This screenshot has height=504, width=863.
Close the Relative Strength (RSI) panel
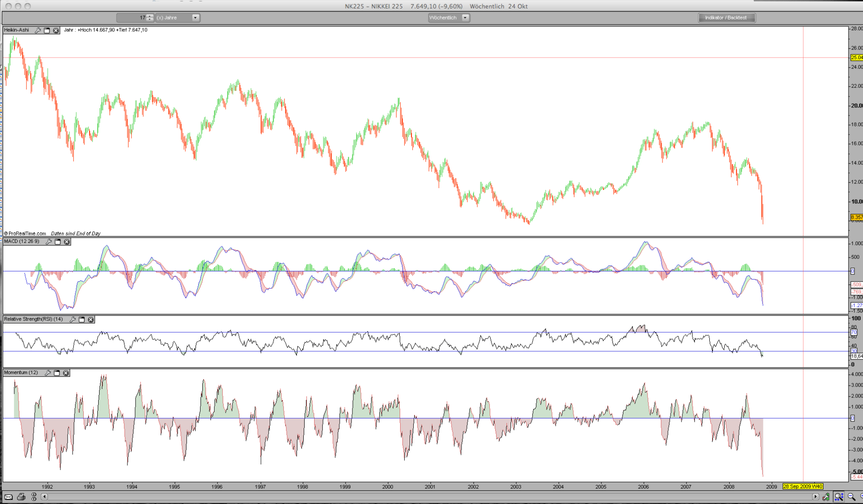(x=91, y=319)
